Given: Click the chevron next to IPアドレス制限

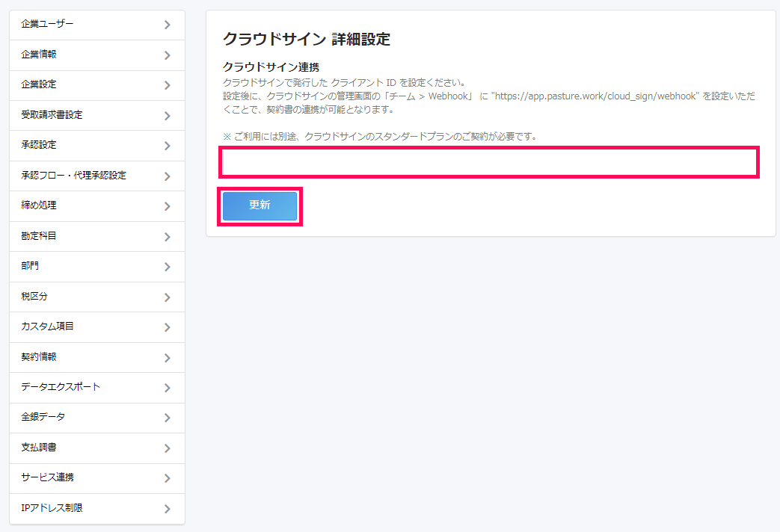Looking at the screenshot, I should pos(168,509).
